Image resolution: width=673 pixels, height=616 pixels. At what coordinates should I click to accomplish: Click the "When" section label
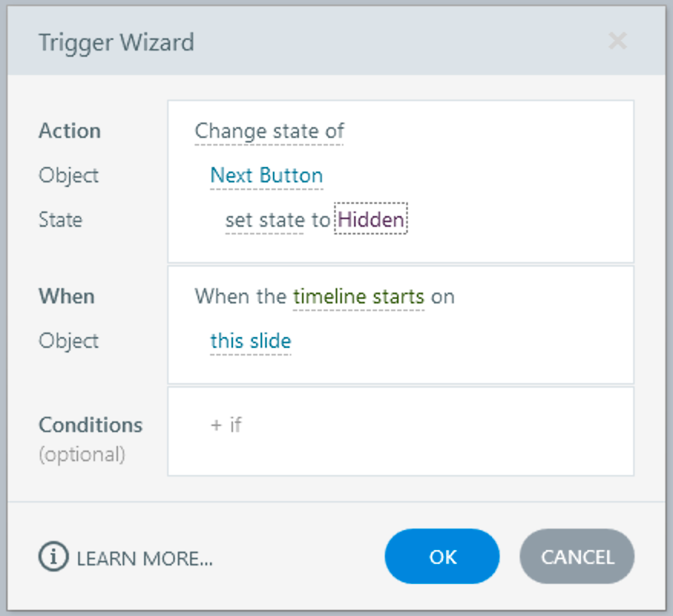[67, 297]
